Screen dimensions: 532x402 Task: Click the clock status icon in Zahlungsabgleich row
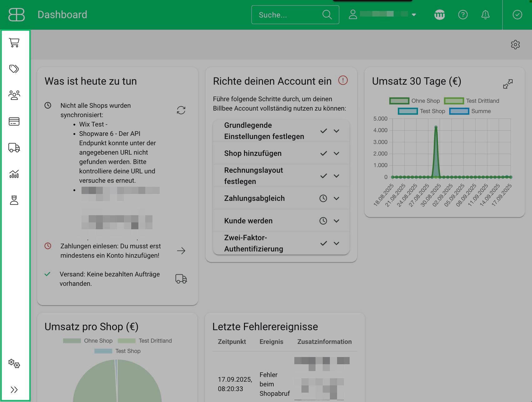(x=323, y=198)
